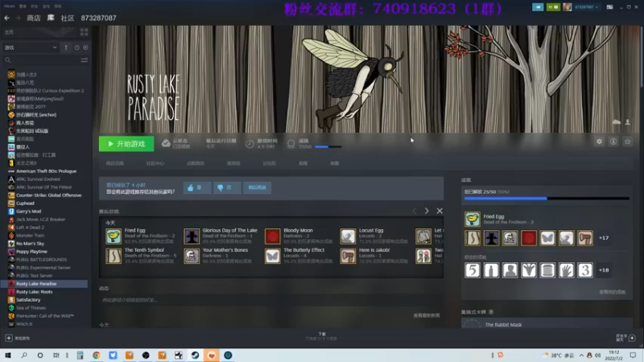Open cloud status icon beside play
Viewport: 644px width, 362px height.
click(x=166, y=143)
